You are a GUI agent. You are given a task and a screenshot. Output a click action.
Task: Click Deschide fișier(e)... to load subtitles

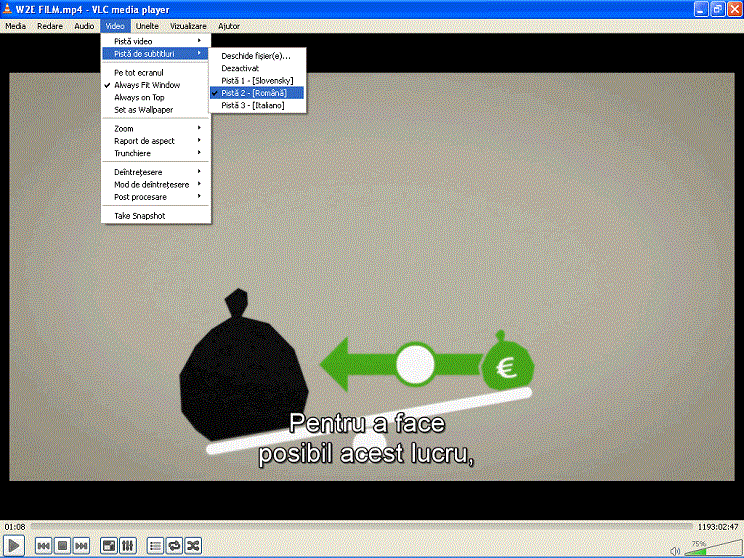click(x=256, y=55)
